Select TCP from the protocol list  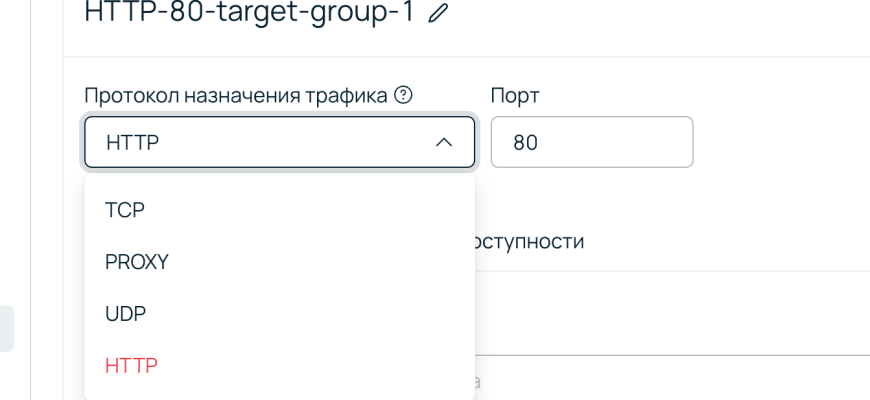(x=125, y=209)
